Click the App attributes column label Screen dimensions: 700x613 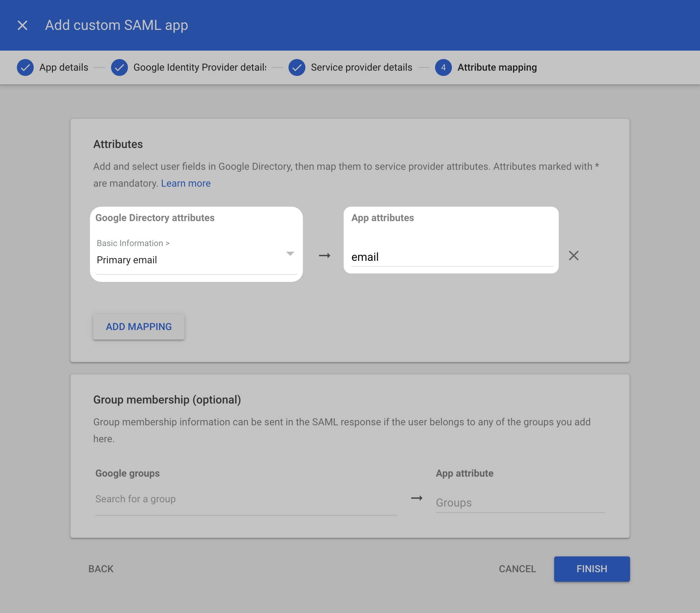coord(383,218)
